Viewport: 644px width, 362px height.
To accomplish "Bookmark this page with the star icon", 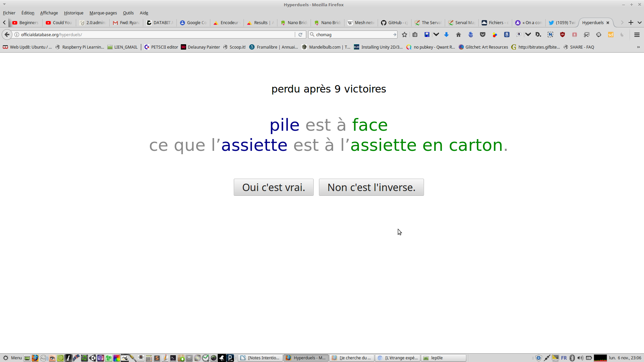I will [405, 35].
